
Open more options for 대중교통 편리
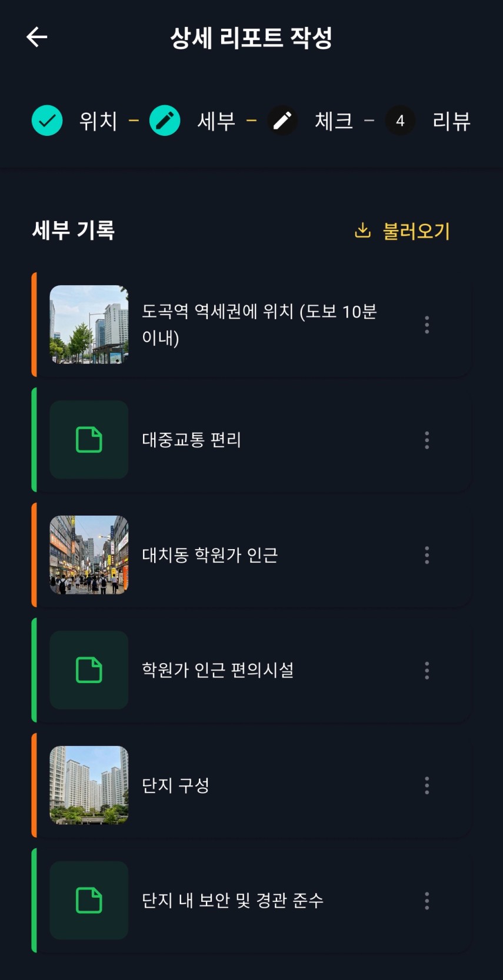(427, 440)
